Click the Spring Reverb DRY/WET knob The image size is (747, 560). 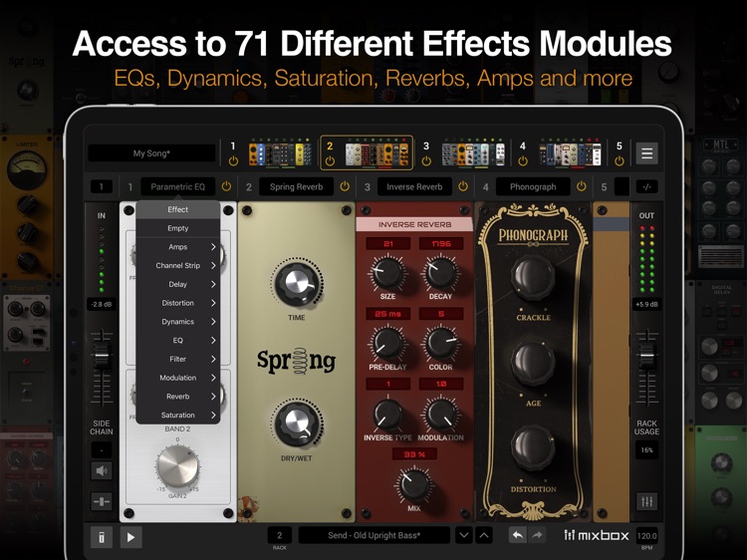(x=297, y=422)
